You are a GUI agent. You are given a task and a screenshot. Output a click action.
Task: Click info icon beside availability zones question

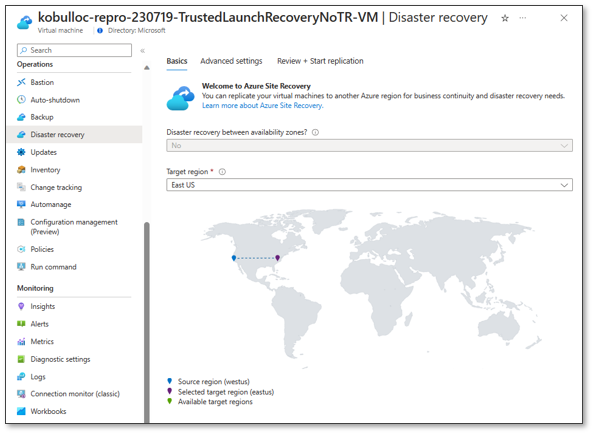pos(315,132)
